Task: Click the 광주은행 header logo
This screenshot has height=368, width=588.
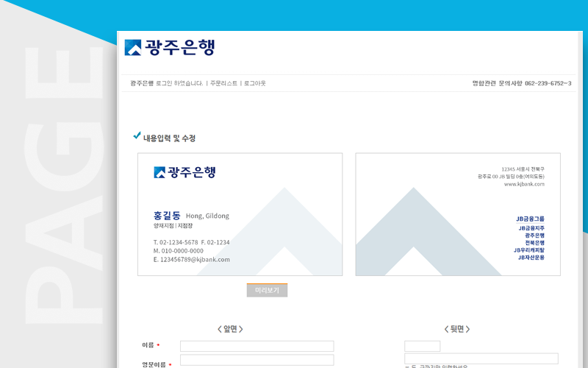Action: [170, 47]
